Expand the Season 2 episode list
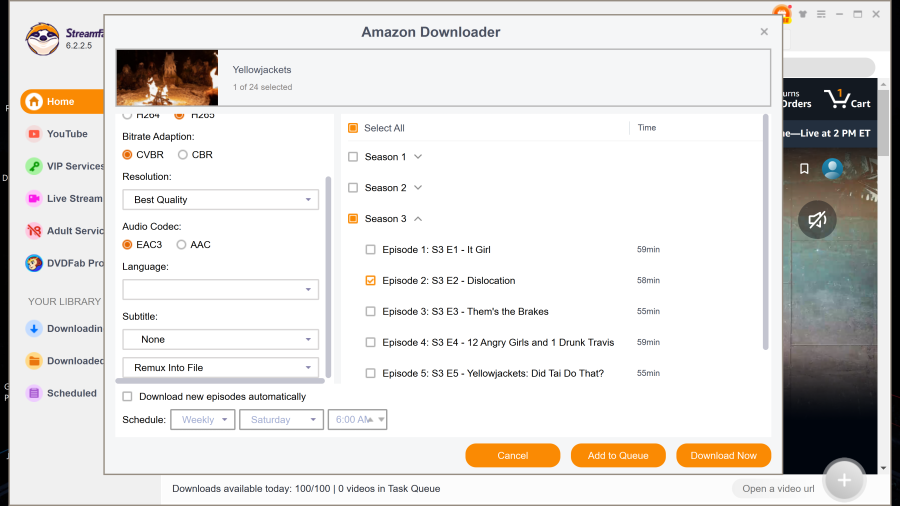The image size is (900, 506). click(x=418, y=188)
